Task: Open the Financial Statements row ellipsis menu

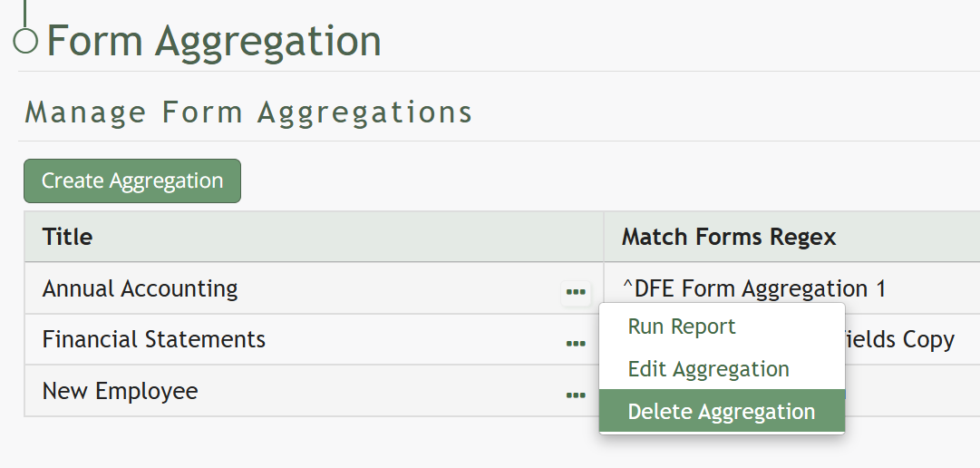Action: (576, 343)
